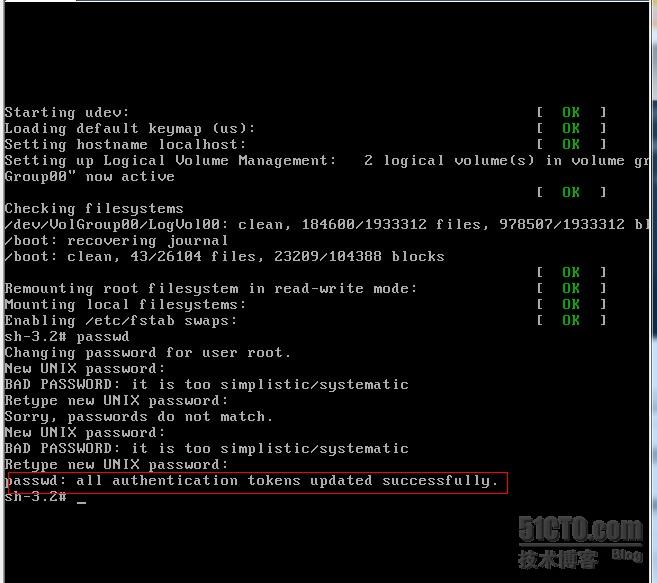Click the OK next to Remounting root filesystem
This screenshot has height=583, width=657.
click(571, 288)
